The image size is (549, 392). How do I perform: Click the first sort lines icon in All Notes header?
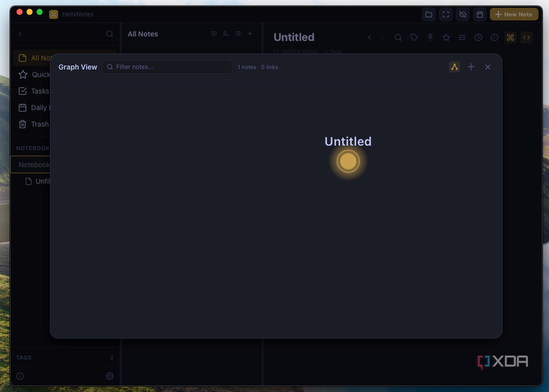[214, 34]
